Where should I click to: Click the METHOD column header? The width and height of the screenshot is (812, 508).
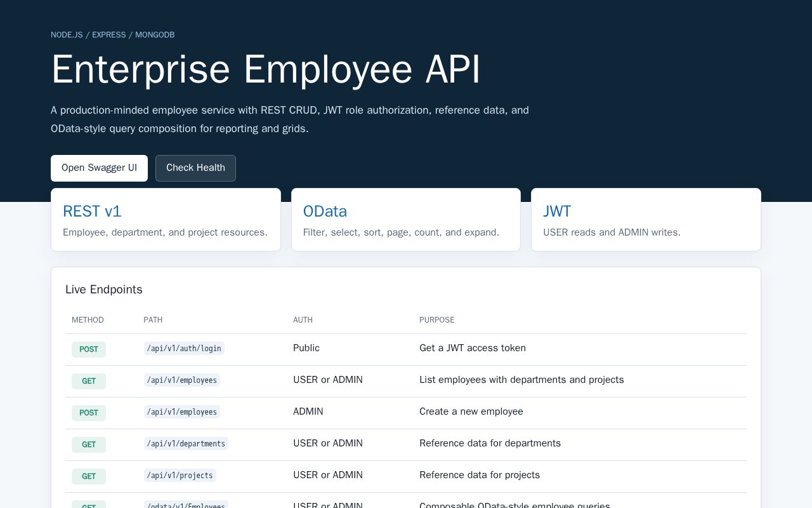click(x=88, y=320)
